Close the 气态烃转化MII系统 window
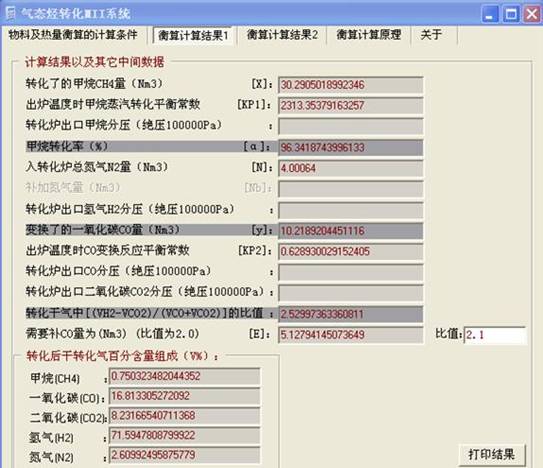 tap(532, 14)
